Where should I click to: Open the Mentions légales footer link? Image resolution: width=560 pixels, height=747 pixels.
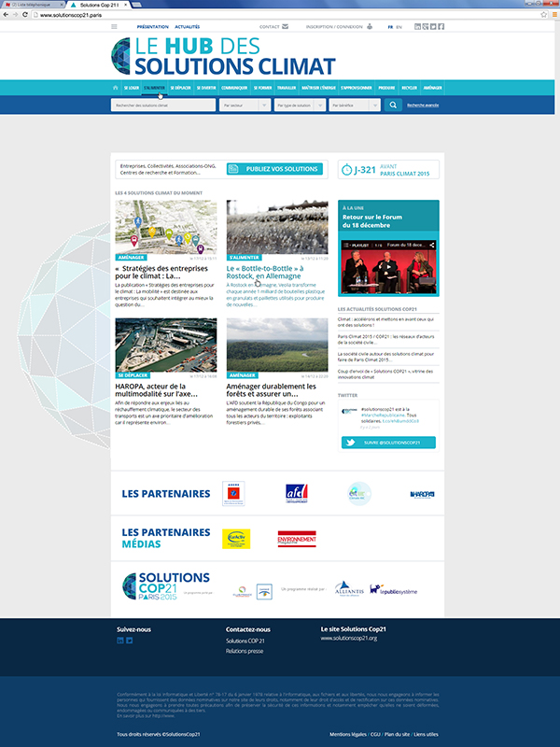(x=347, y=734)
